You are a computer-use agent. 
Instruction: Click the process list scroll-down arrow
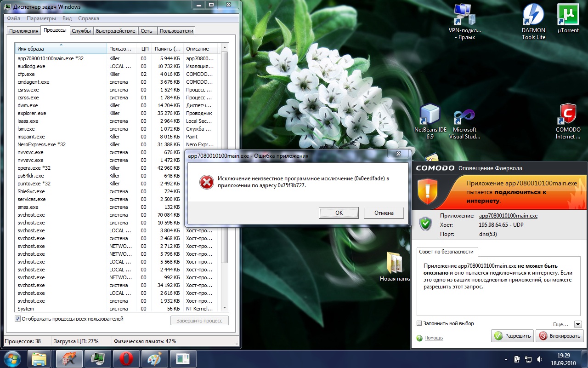[x=225, y=308]
